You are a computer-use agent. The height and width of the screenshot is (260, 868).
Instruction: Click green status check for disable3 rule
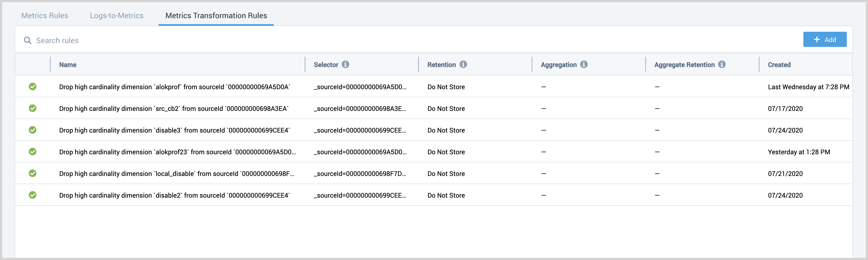pyautogui.click(x=33, y=130)
